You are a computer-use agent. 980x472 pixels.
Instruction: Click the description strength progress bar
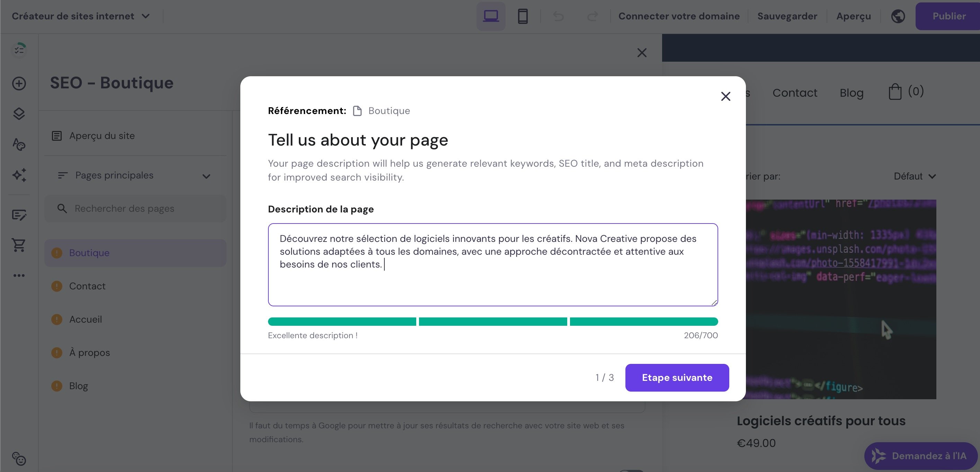[x=493, y=322]
